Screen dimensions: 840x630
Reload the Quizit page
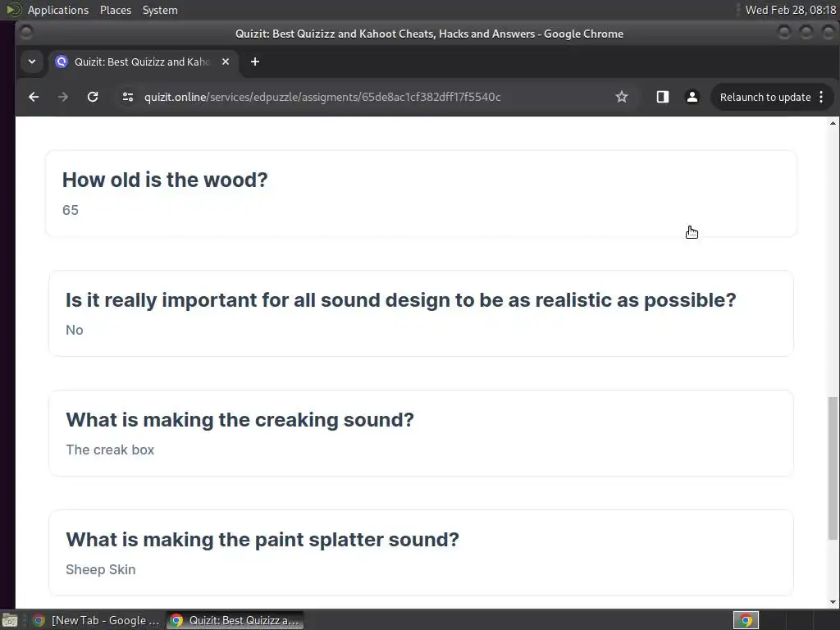pos(93,97)
